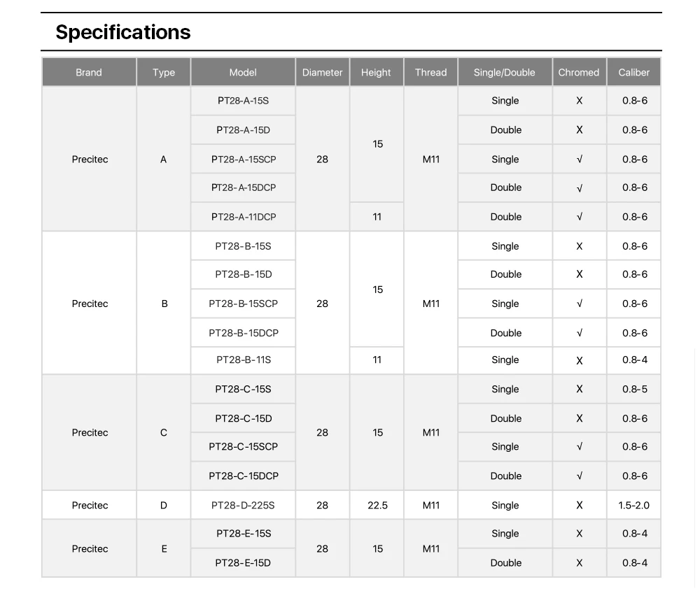The image size is (700, 598).
Task: Click model PT28-C-15S cell
Action: pyautogui.click(x=244, y=389)
